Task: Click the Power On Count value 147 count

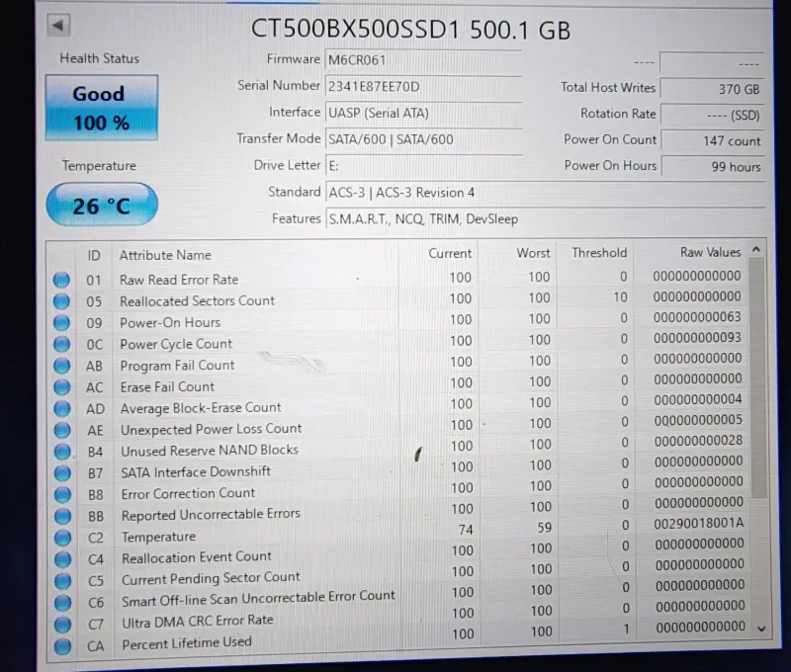Action: tap(713, 141)
